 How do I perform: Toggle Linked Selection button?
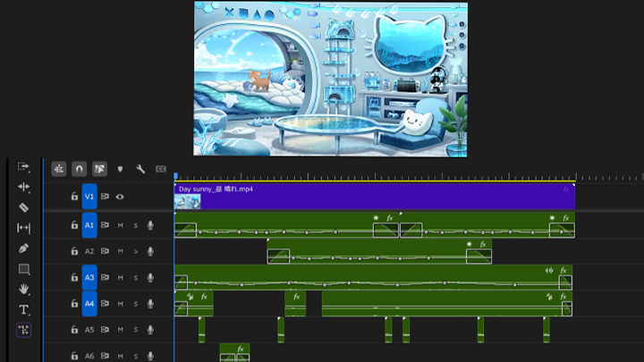pos(99,169)
